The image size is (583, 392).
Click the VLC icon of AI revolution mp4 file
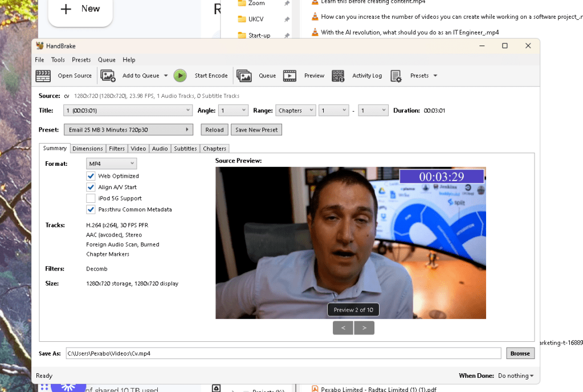coord(315,32)
